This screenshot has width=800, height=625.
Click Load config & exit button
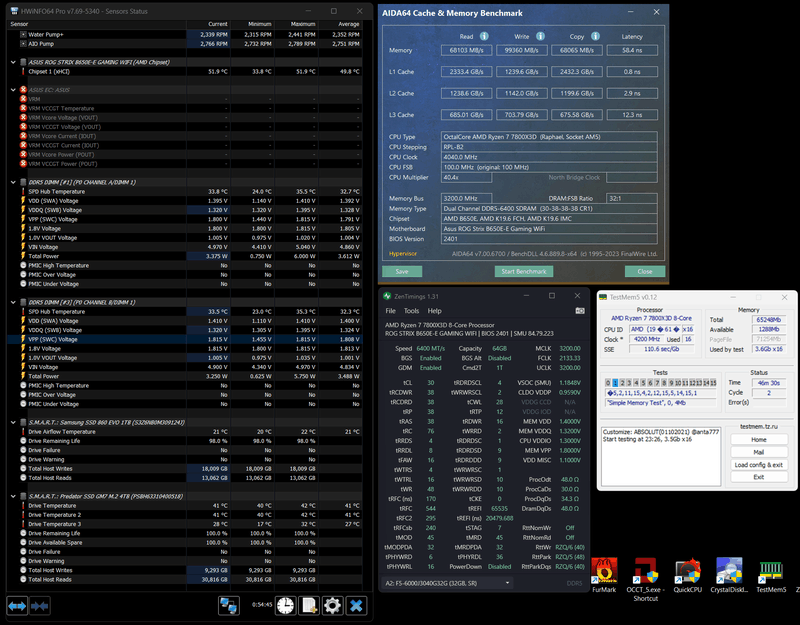759,465
